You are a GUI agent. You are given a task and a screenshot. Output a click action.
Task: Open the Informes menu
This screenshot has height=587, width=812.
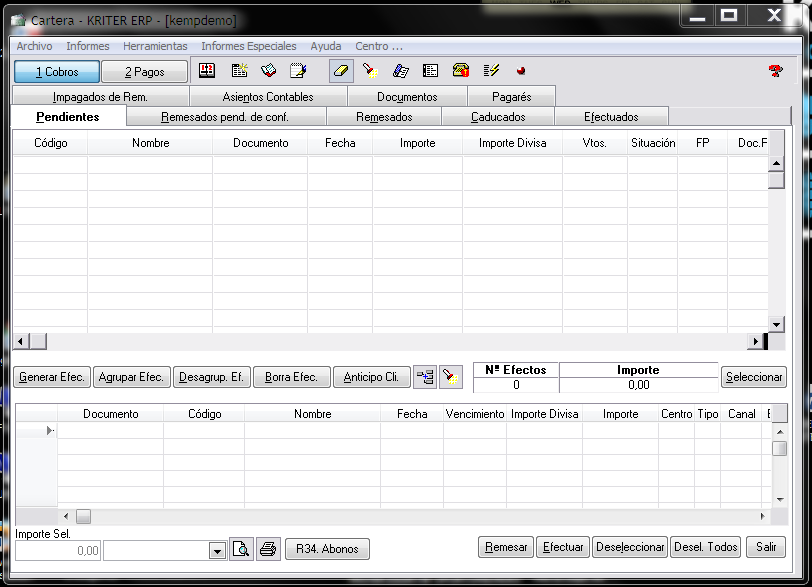pyautogui.click(x=88, y=46)
